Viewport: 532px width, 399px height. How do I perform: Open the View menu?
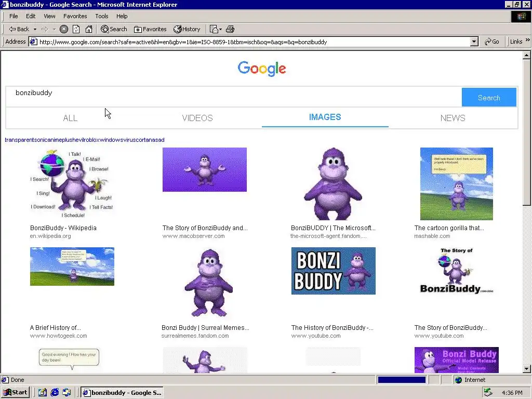pos(49,16)
